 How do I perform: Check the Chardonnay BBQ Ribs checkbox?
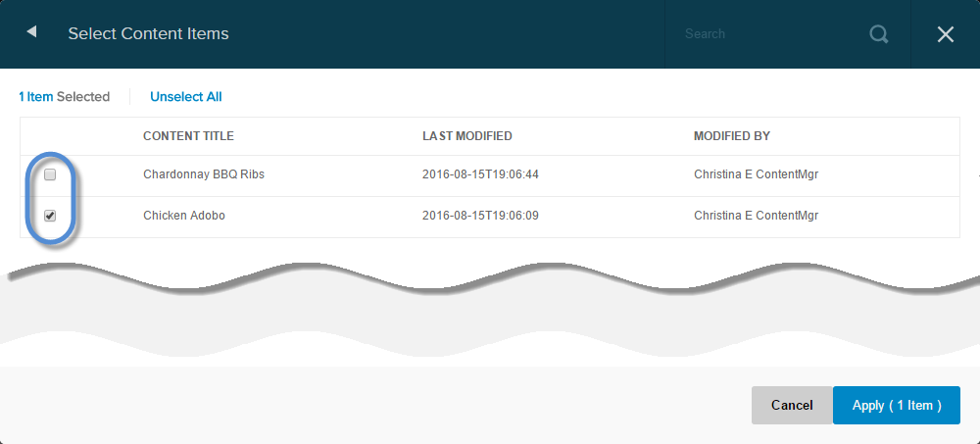click(51, 174)
